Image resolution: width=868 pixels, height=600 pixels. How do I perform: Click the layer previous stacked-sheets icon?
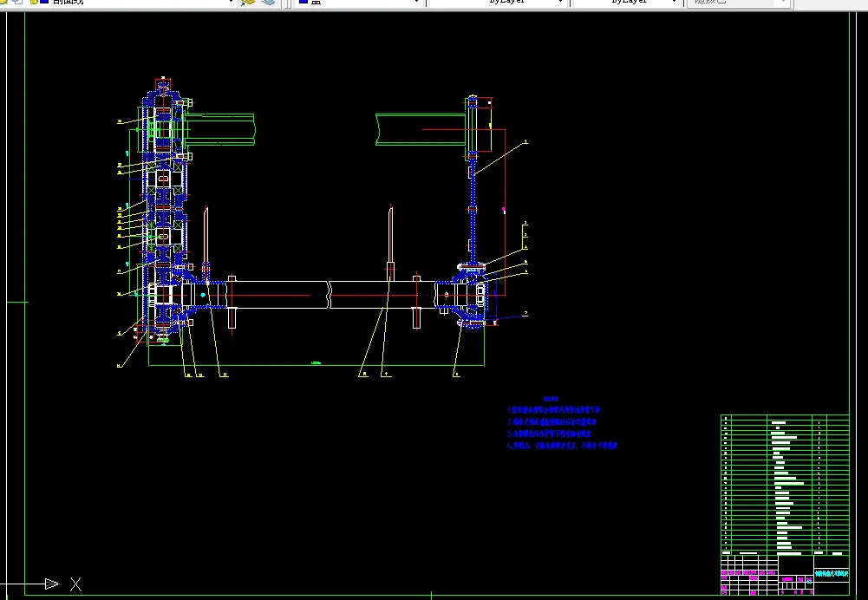click(x=269, y=3)
